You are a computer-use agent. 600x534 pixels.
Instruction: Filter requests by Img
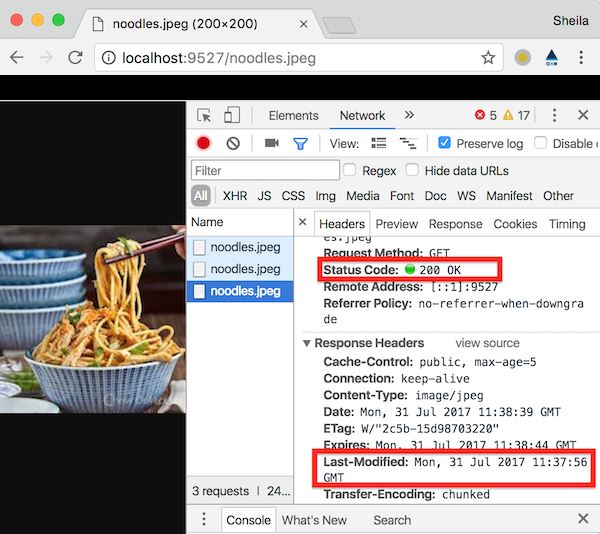tap(325, 196)
